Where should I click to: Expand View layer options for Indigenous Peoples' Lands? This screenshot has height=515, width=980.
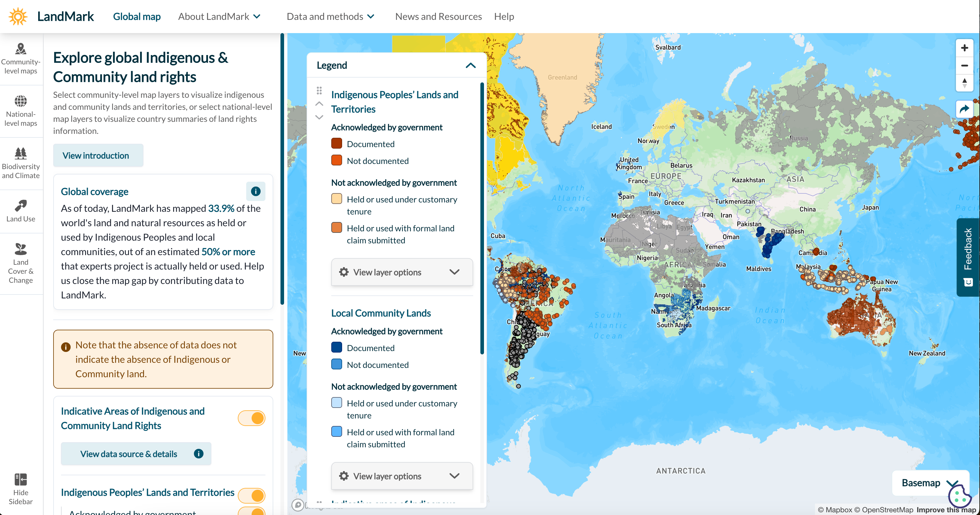pos(402,272)
